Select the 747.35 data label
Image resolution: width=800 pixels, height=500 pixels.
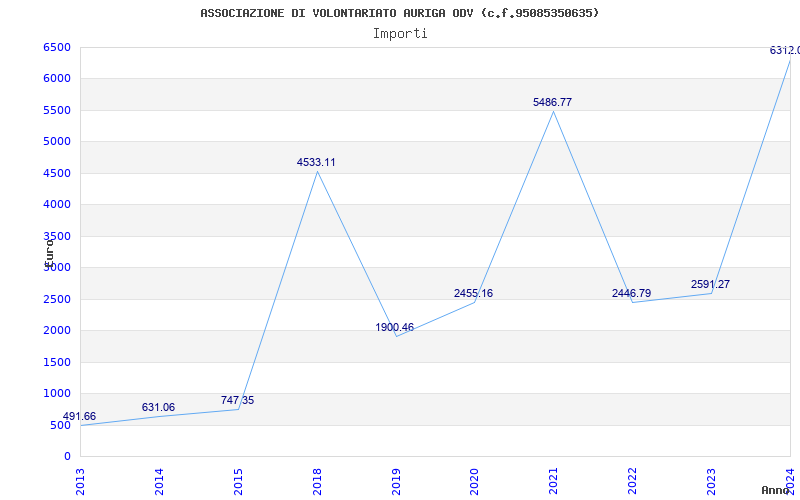coord(237,401)
